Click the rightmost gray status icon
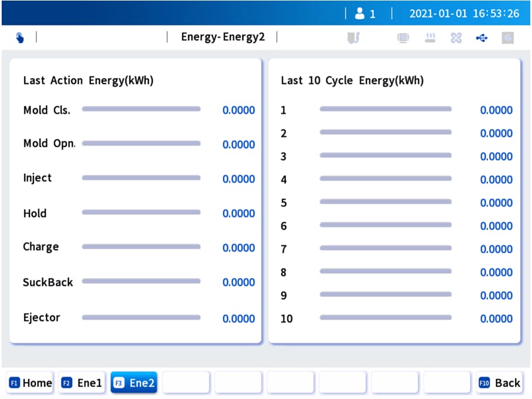 click(508, 38)
